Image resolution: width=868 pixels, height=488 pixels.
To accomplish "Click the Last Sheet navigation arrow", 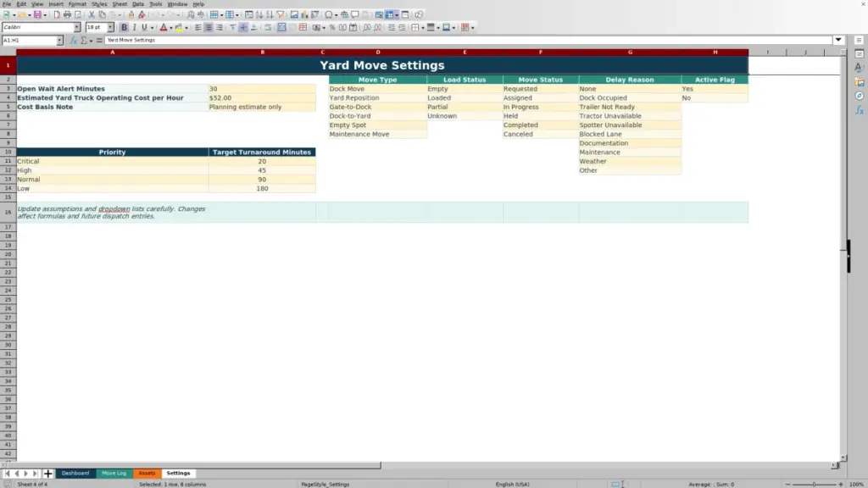I will pyautogui.click(x=35, y=473).
